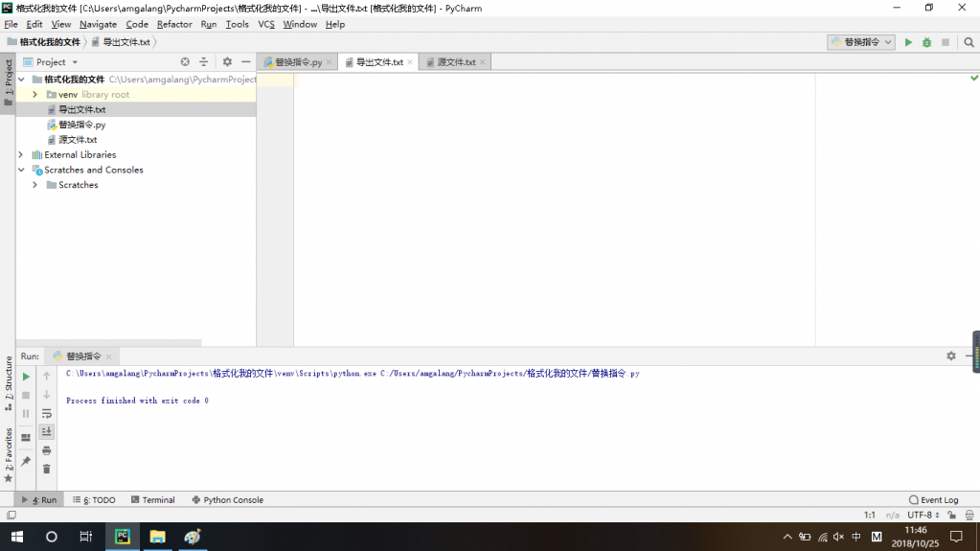This screenshot has width=980, height=551.
Task: Open File Explorer from taskbar
Action: [x=157, y=537]
